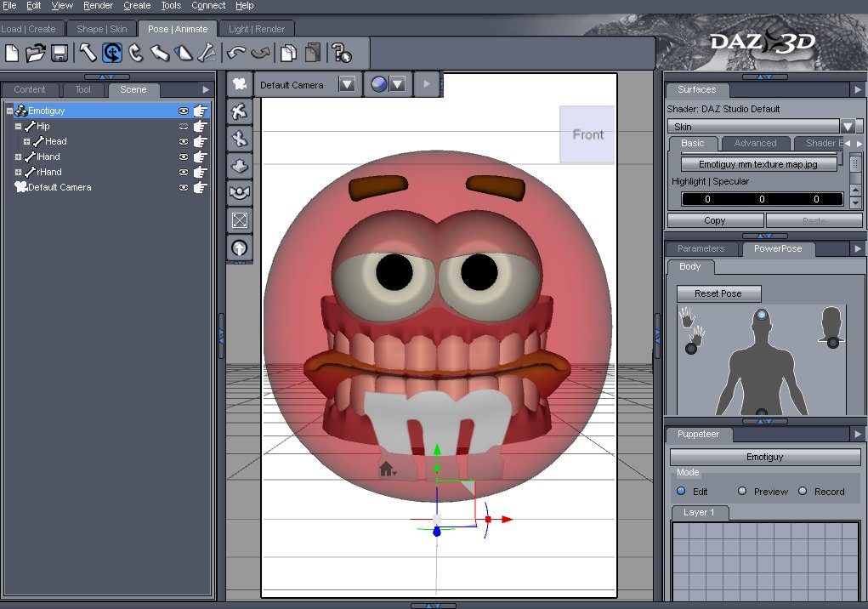868x609 pixels.
Task: Open the Render menu
Action: click(97, 5)
